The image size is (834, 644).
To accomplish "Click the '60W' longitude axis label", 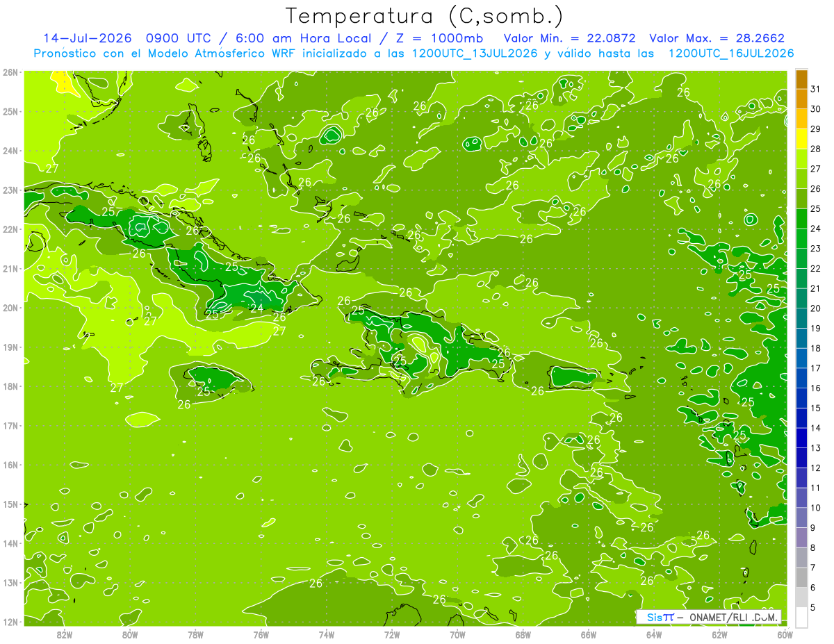I will tap(785, 634).
